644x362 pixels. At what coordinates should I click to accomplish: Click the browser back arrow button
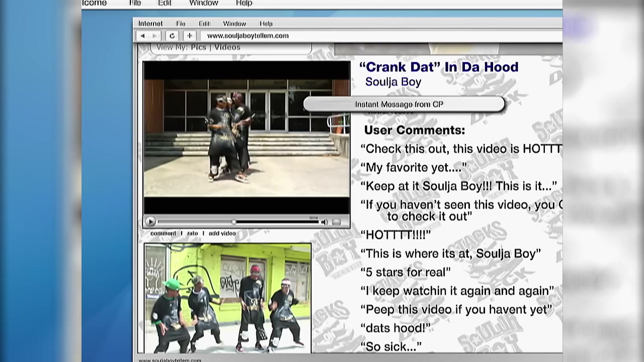143,36
